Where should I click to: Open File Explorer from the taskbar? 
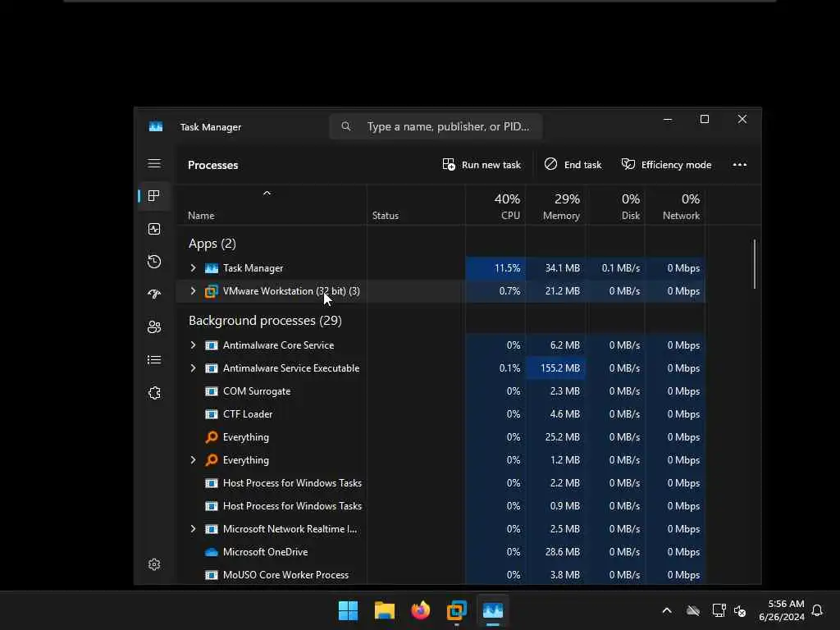click(x=385, y=610)
